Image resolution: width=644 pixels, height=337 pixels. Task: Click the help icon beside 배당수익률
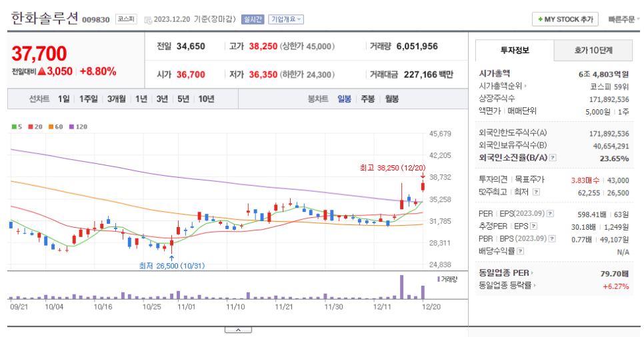(521, 251)
